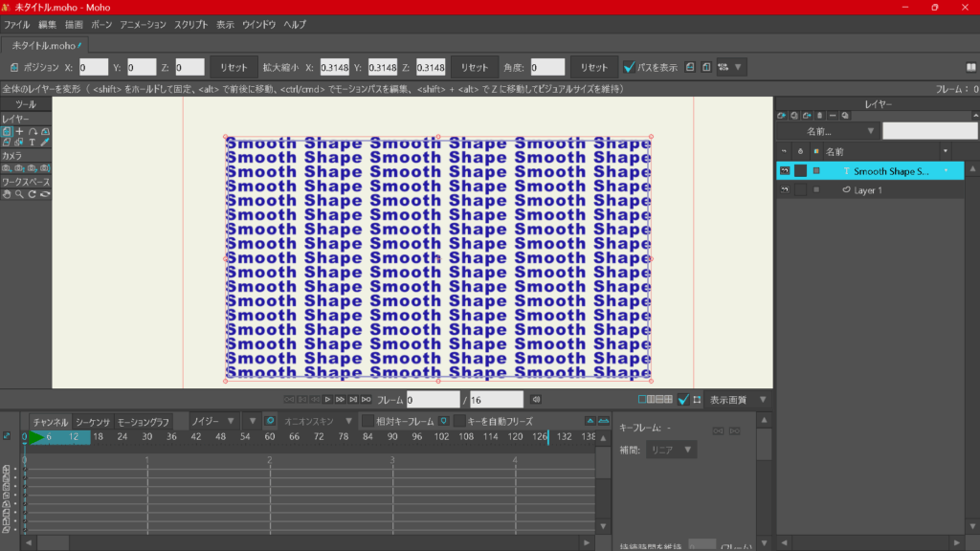Click the Moho manual book icon
This screenshot has width=980, height=551.
pyautogui.click(x=971, y=68)
